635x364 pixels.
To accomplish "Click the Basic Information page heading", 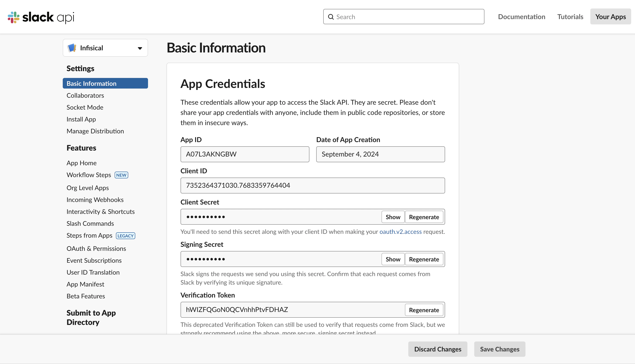I will 216,48.
